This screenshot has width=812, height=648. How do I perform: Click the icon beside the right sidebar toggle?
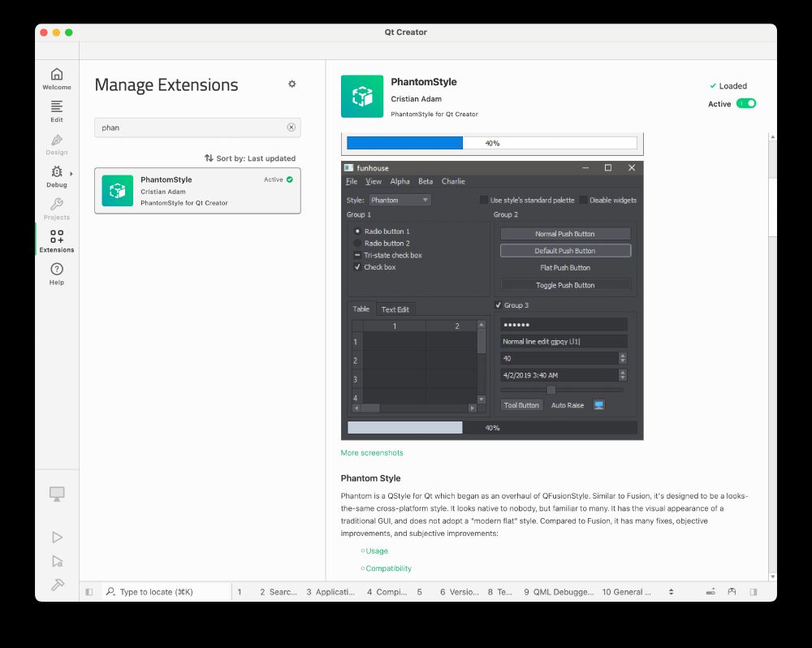(x=732, y=591)
